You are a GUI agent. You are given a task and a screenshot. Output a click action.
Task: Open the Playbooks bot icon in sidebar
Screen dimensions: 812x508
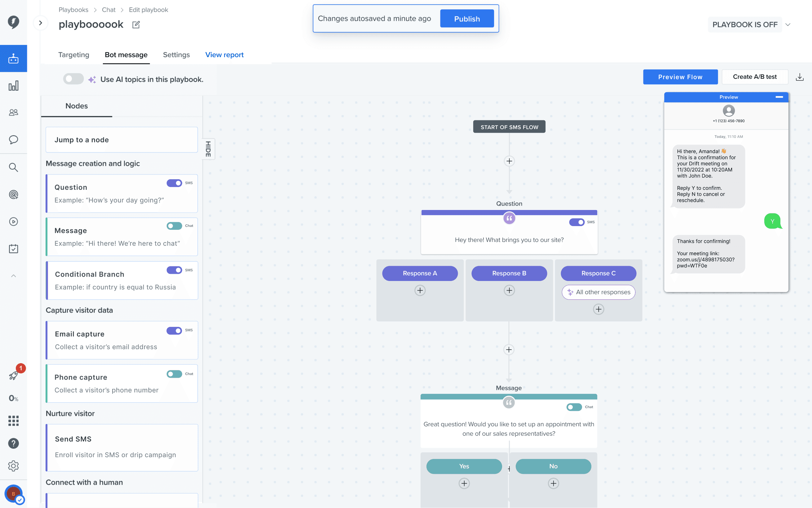pyautogui.click(x=13, y=58)
